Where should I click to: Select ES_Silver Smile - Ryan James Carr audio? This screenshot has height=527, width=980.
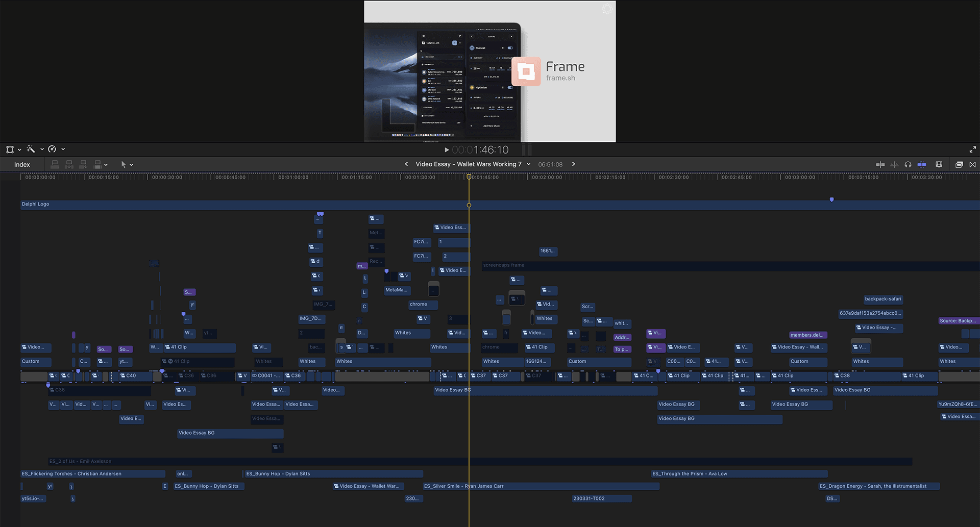click(x=541, y=486)
